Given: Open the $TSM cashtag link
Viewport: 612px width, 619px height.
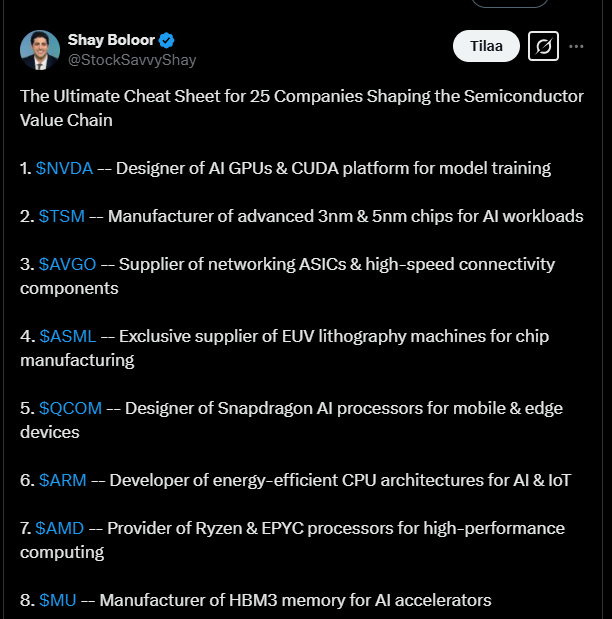Looking at the screenshot, I should point(61,216).
